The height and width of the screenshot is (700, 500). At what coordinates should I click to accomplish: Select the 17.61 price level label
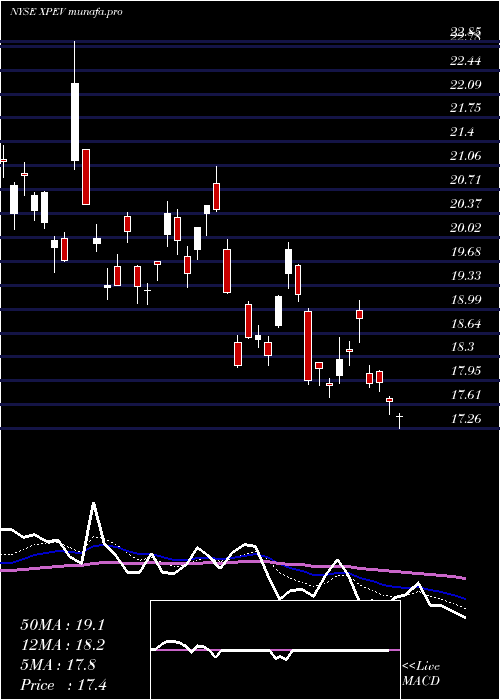click(466, 395)
